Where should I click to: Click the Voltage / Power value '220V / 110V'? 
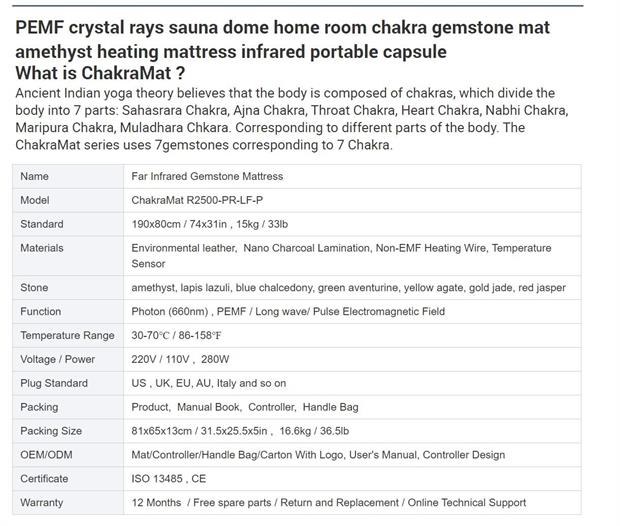point(160,359)
